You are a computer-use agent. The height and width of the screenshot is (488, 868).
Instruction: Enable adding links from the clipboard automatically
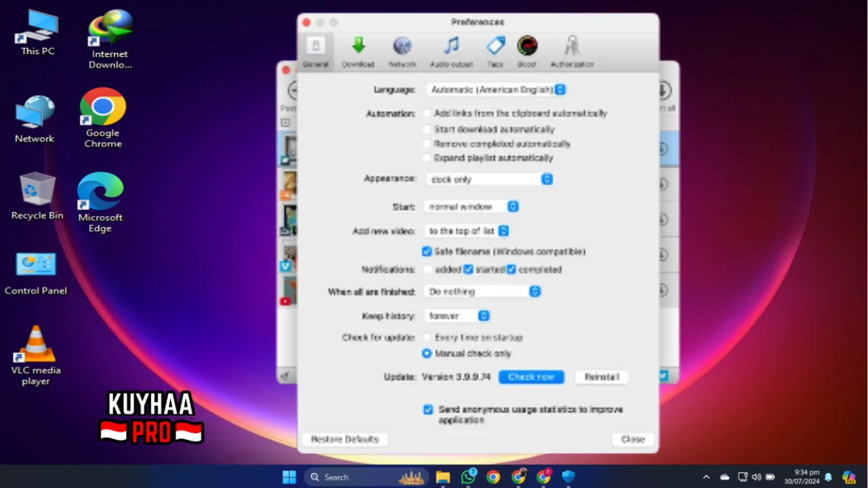[x=427, y=114]
